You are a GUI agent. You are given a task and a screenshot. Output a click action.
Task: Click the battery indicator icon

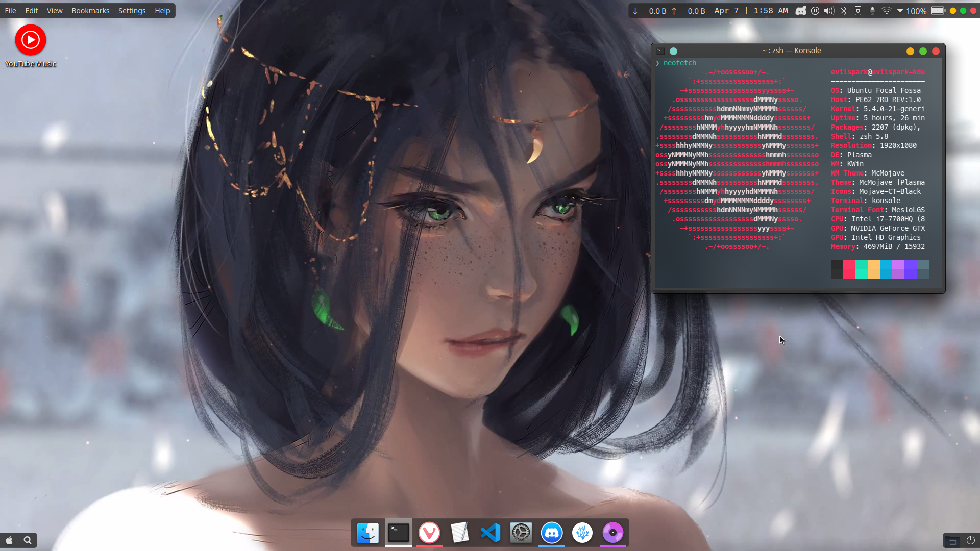[x=938, y=11]
